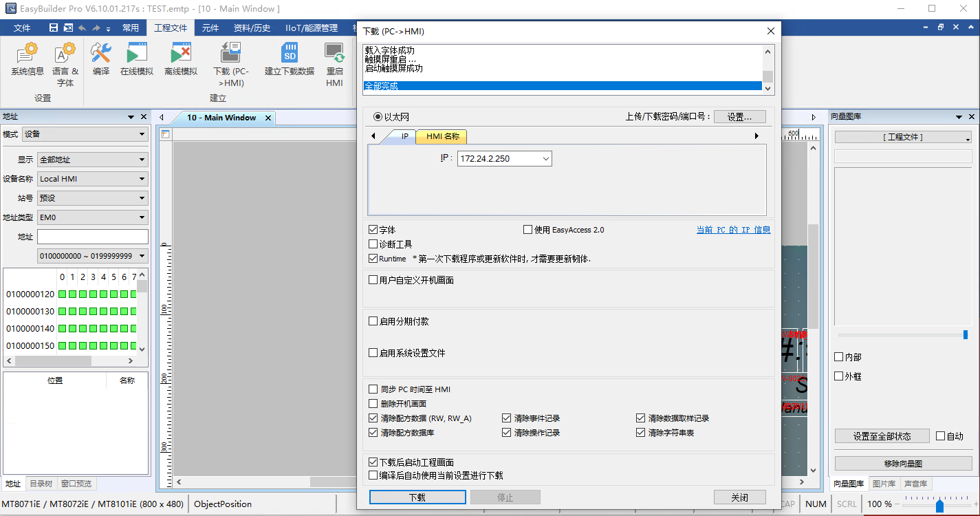
Task: Close the 下载 (PC->HMI) dialog with X
Action: [771, 31]
